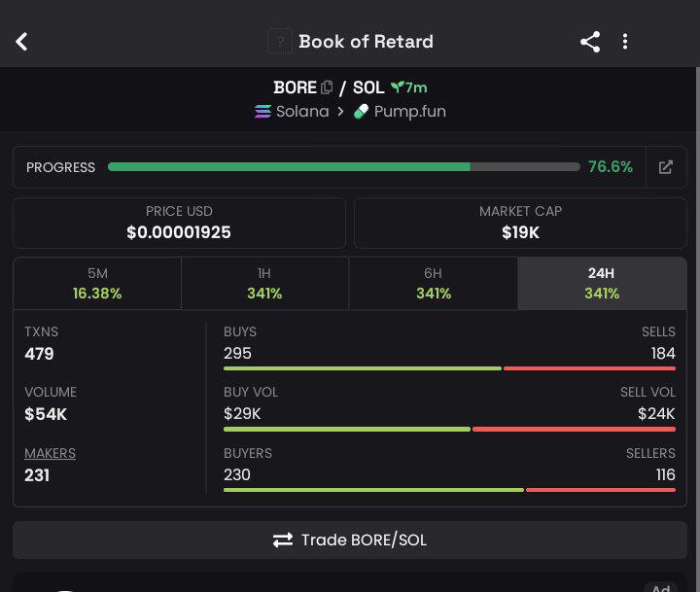Viewport: 700px width, 592px height.
Task: Click the Pump.fun pill icon
Action: 361,111
